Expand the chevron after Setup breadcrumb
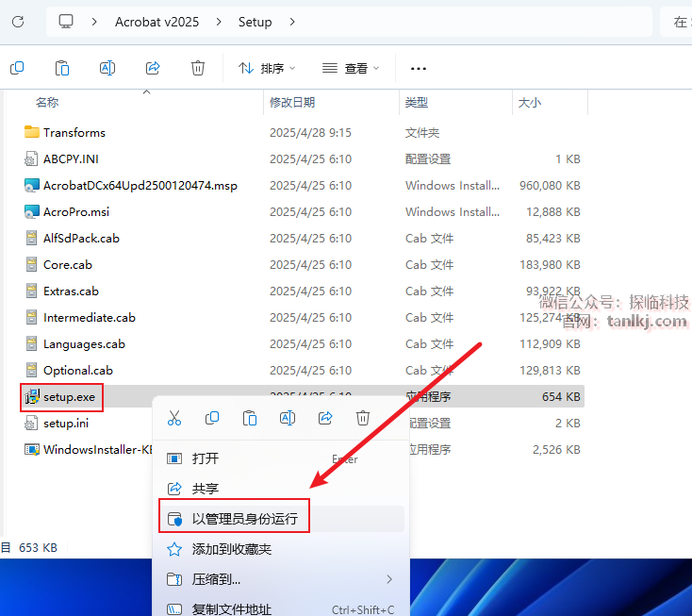This screenshot has height=616, width=692. click(292, 22)
